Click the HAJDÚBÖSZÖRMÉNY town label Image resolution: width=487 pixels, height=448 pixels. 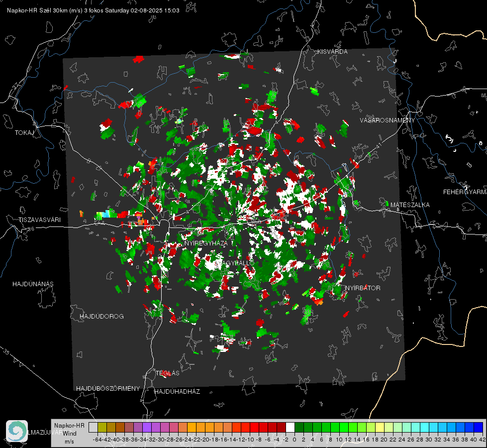coord(108,389)
